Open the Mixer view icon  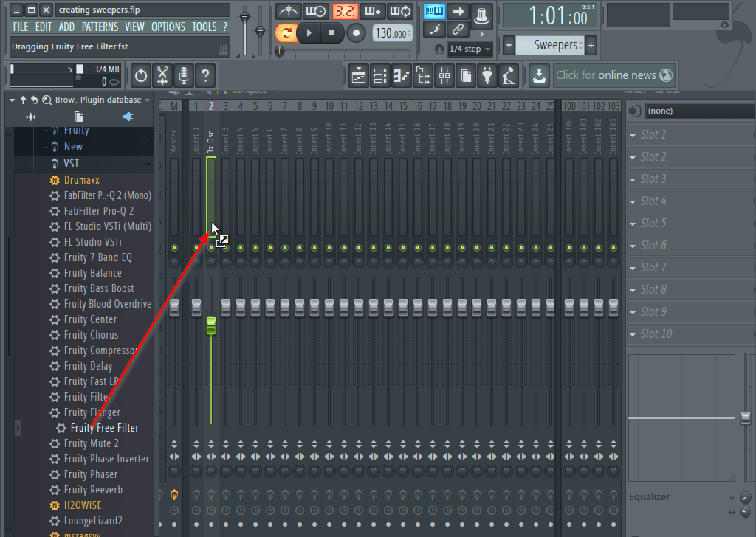(444, 76)
